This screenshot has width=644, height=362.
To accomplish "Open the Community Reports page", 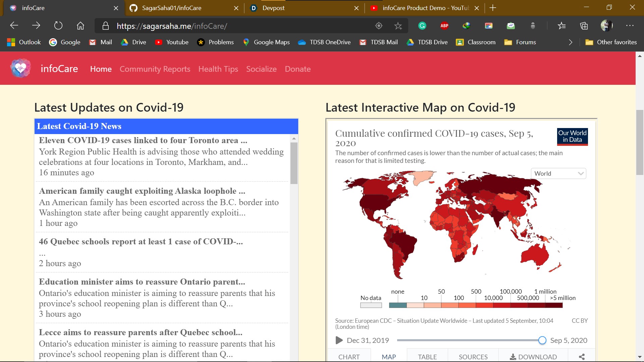I will click(155, 69).
